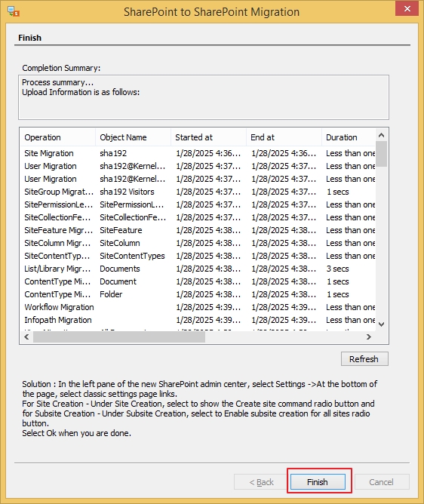Select the SiteColumn Migration operation cell
Viewport: 424px width, 504px height.
pos(57,243)
